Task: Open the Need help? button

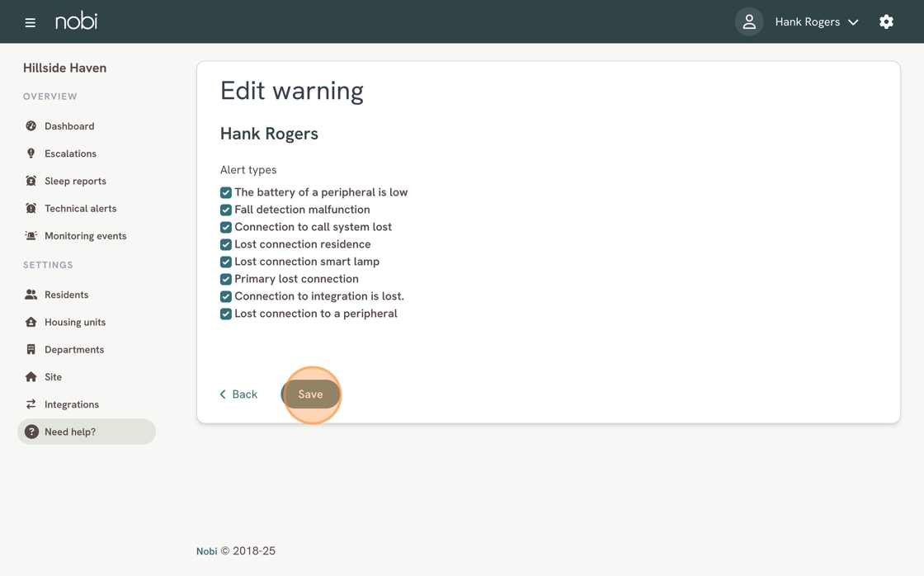Action: click(87, 432)
